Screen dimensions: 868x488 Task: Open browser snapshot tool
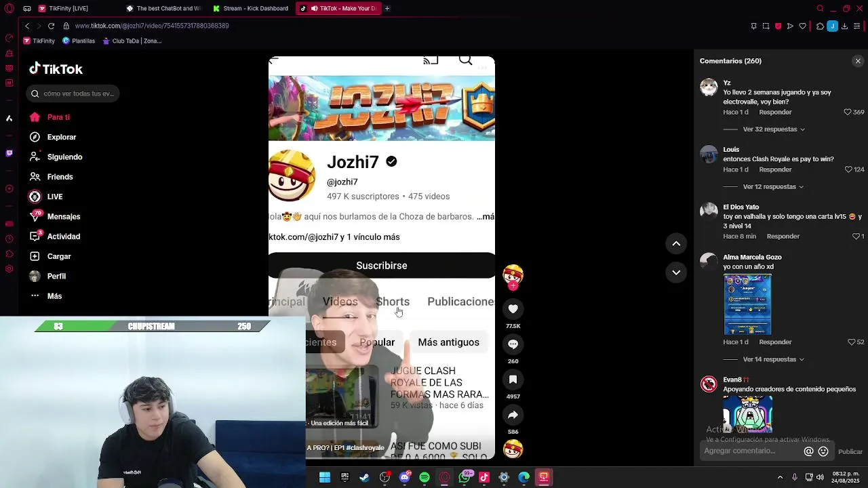(766, 26)
